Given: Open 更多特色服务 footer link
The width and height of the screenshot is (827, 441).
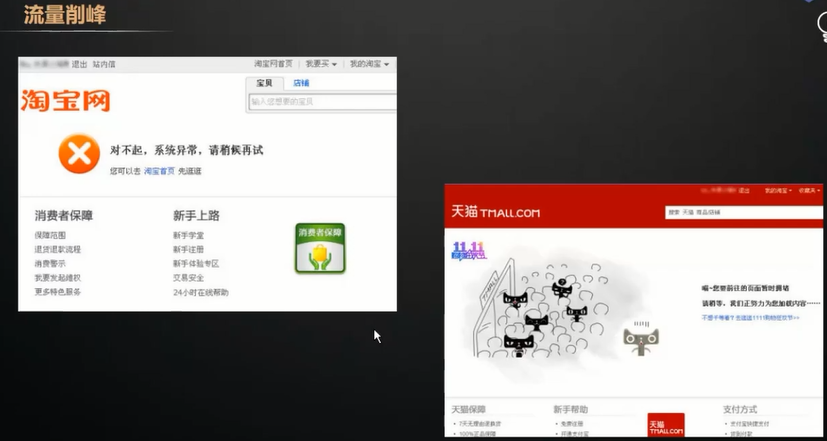Looking at the screenshot, I should 58,292.
